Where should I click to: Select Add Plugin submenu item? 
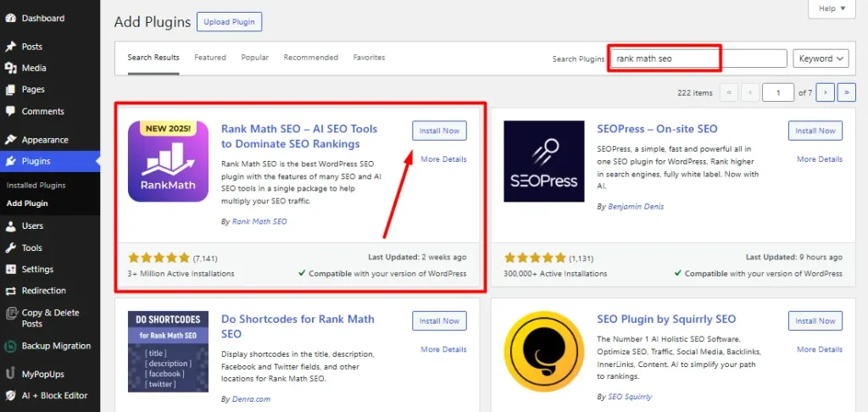27,203
